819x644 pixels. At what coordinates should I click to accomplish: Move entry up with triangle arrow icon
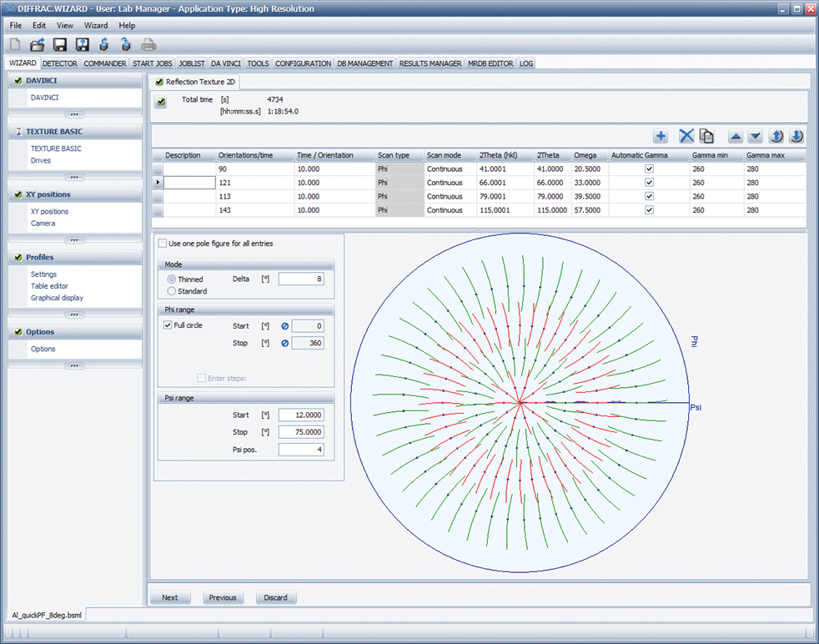[736, 137]
